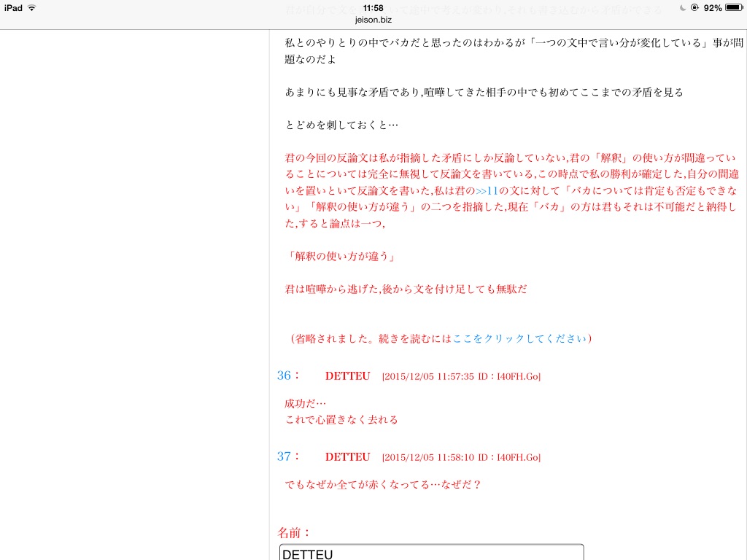The height and width of the screenshot is (560, 747).
Task: Select post number 36 link
Action: 284,376
